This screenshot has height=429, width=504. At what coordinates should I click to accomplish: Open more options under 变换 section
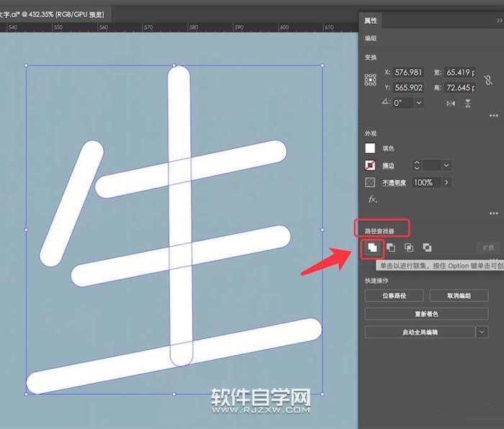click(494, 115)
